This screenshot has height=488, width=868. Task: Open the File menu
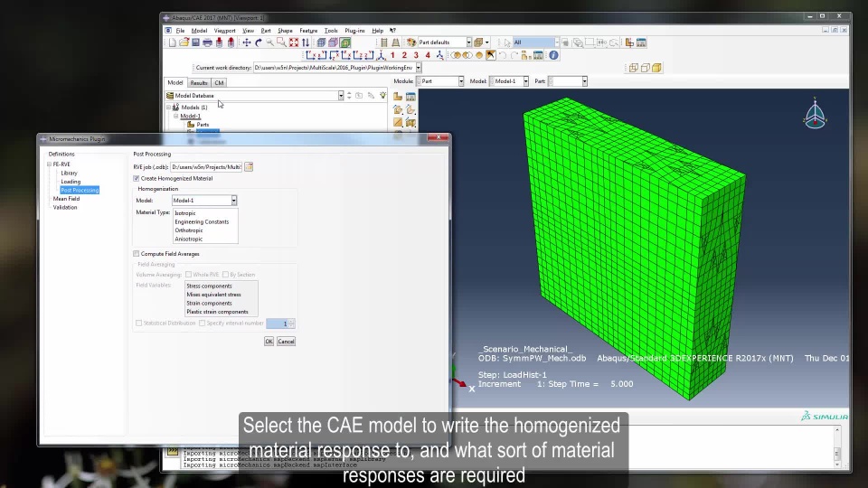click(x=181, y=31)
